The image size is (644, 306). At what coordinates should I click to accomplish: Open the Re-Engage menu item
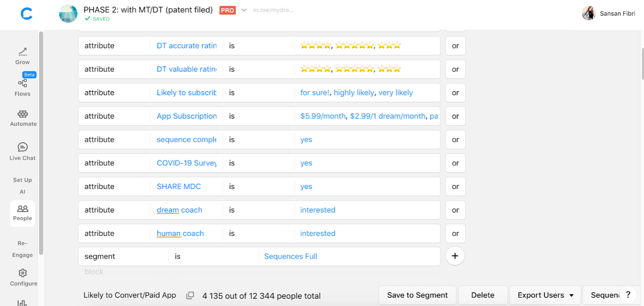22,249
